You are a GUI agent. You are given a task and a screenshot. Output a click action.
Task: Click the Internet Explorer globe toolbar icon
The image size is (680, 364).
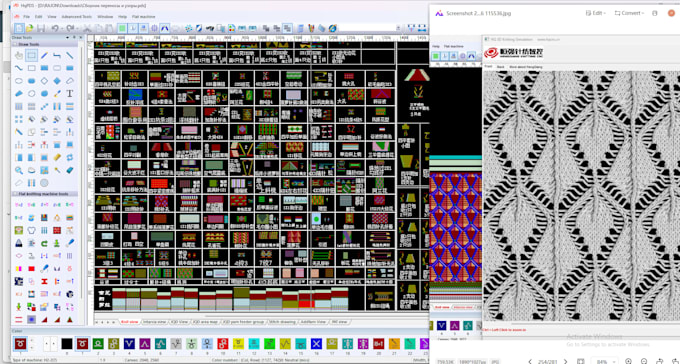333,29
